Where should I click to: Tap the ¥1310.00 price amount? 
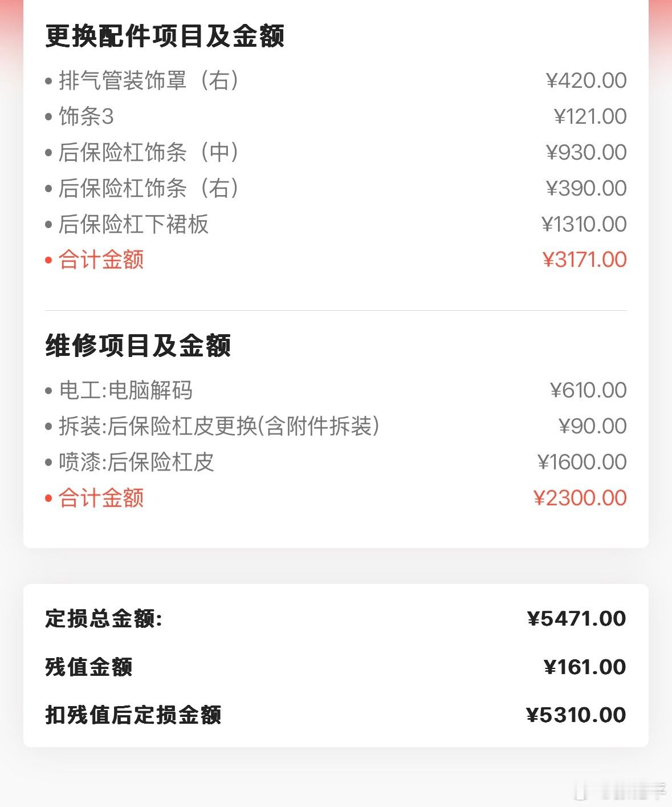pyautogui.click(x=584, y=224)
